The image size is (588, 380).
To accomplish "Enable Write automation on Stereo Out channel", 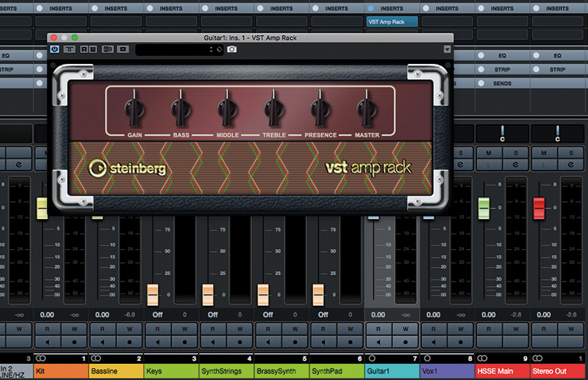I will tap(571, 329).
